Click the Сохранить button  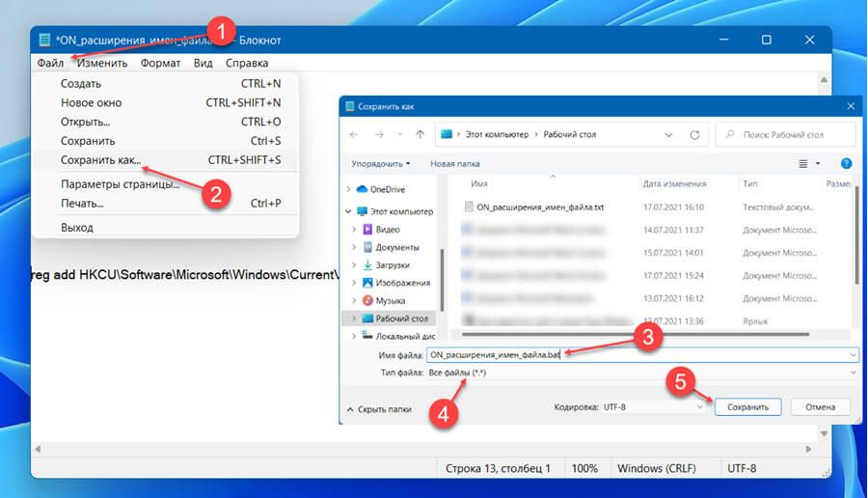[747, 407]
